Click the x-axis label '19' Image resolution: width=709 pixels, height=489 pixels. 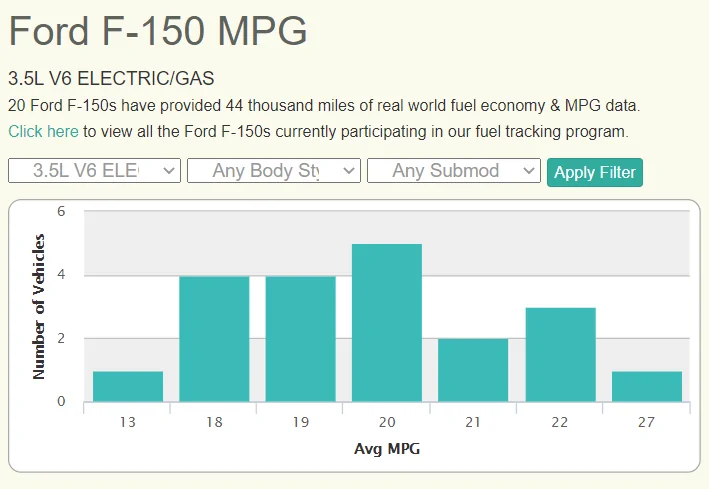click(301, 422)
